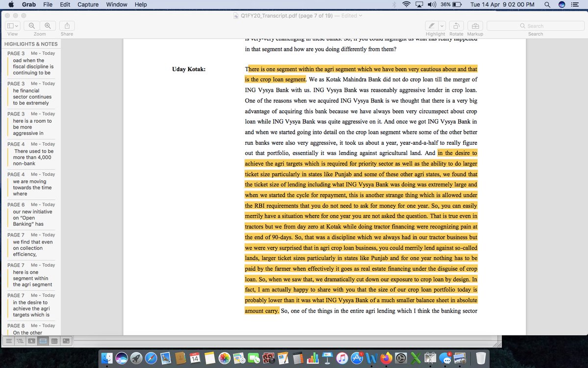Click the highlighted blue-rows button in the bottom bar
Image resolution: width=588 pixels, height=368 pixels.
(x=43, y=340)
